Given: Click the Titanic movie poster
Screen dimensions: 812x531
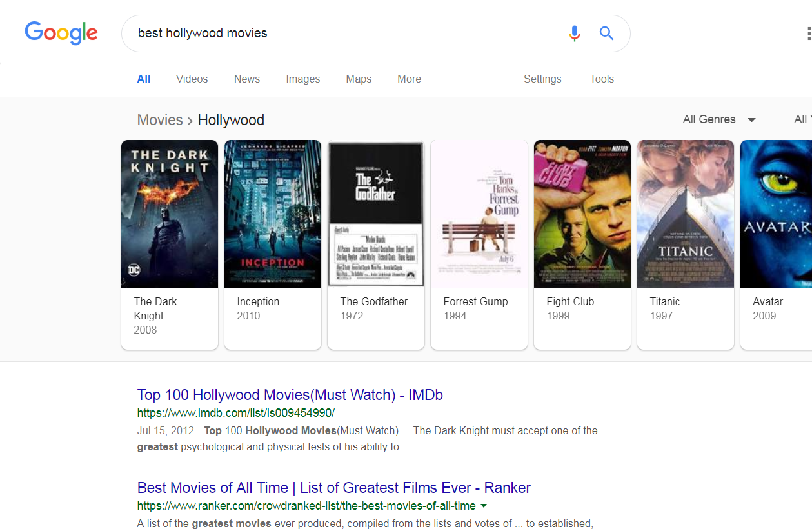Looking at the screenshot, I should coord(686,214).
